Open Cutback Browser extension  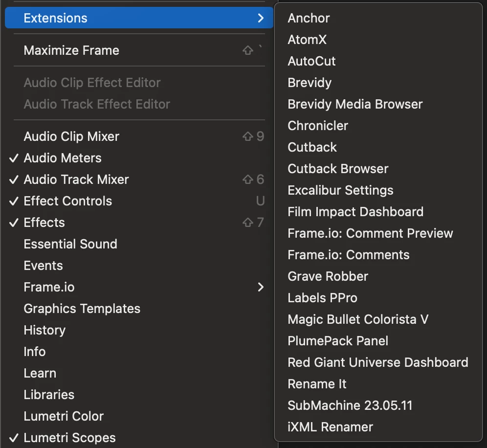click(x=378, y=169)
